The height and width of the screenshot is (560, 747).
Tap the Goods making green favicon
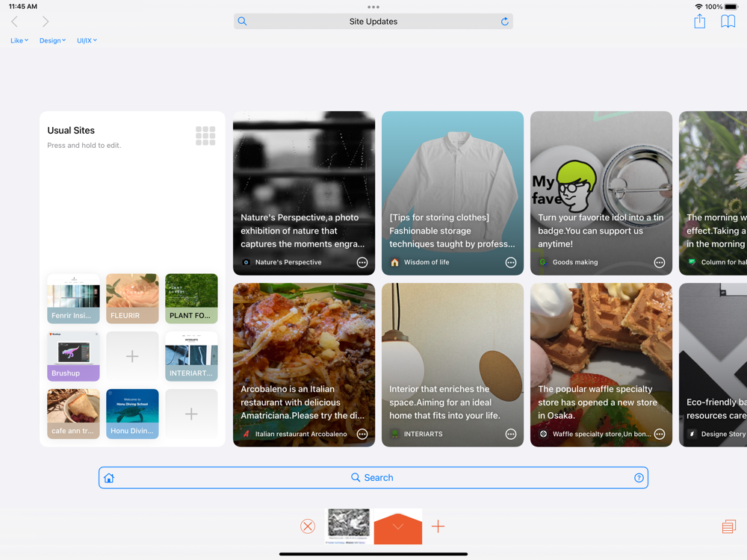tap(542, 262)
